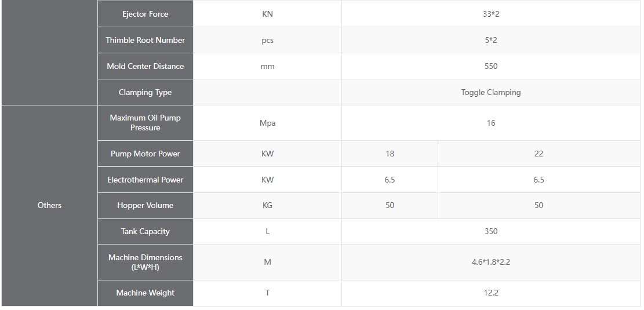Click the Ejector Force row label
Image resolution: width=644 pixels, height=310 pixels.
pos(145,14)
